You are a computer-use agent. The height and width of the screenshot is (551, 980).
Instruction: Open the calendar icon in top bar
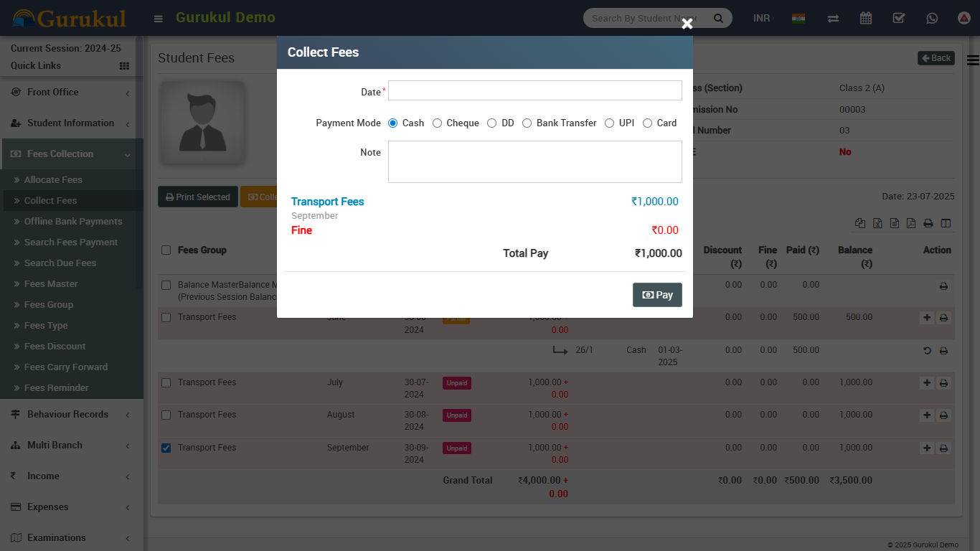pos(866,19)
